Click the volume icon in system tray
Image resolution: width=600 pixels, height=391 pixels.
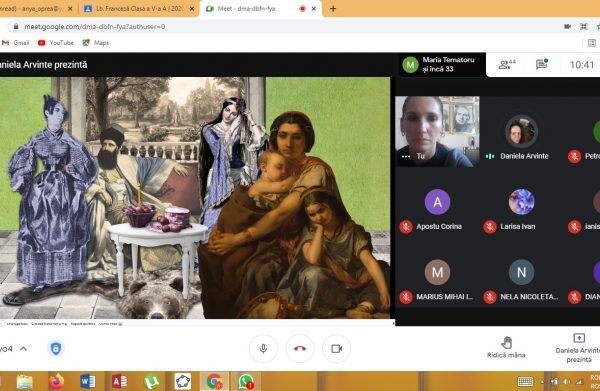[x=567, y=381]
